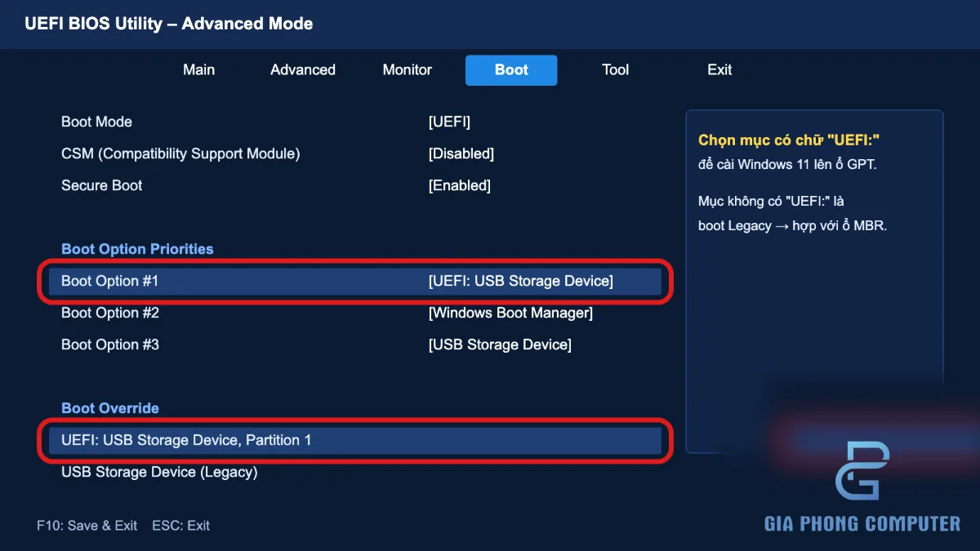Boot from UEFI: USB Storage Device, Partition 1
980x551 pixels.
355,440
